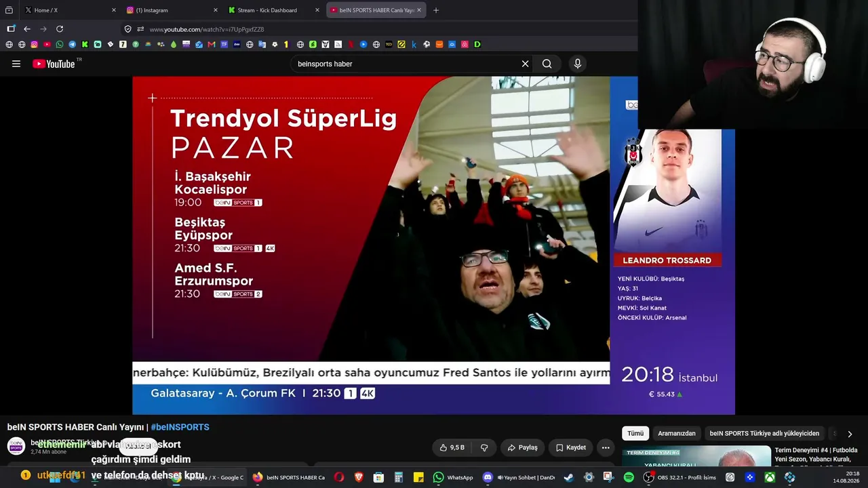Open a new browser tab
The image size is (868, 488).
point(436,10)
